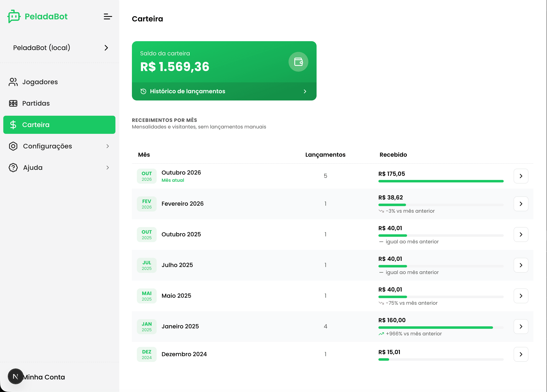Click the OUT 2026 month badge
The height and width of the screenshot is (392, 547).
pos(147,176)
